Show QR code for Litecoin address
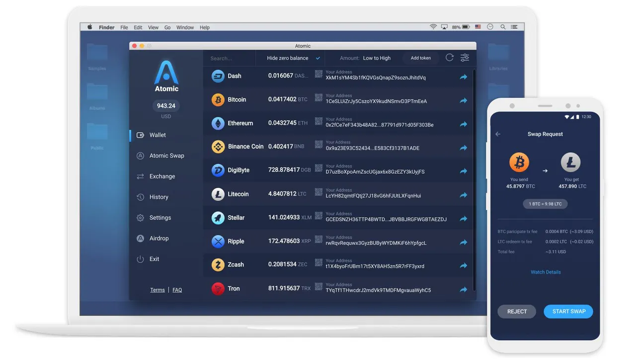The height and width of the screenshot is (364, 636). pyautogui.click(x=319, y=192)
